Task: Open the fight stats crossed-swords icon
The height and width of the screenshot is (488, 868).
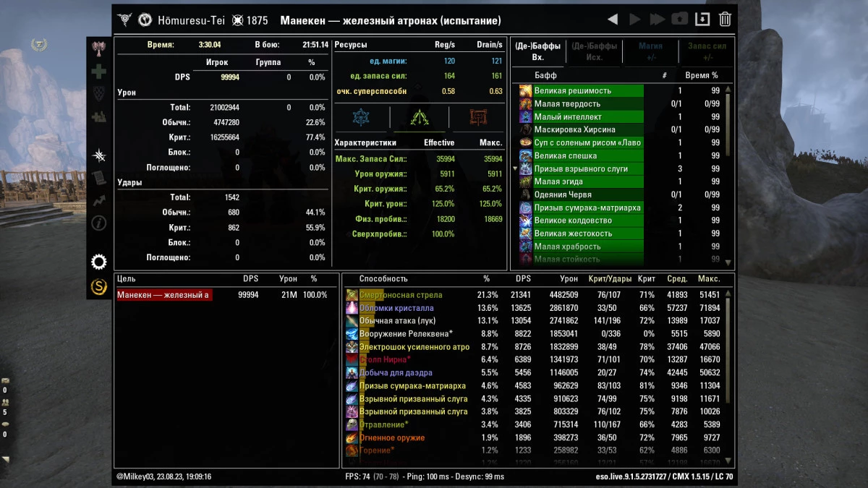Action: click(99, 155)
